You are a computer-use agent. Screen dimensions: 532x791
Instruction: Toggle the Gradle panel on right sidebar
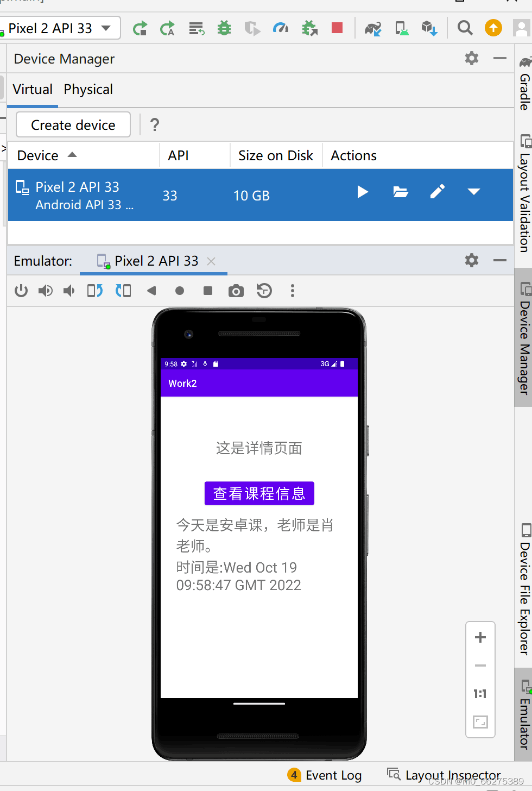click(523, 87)
